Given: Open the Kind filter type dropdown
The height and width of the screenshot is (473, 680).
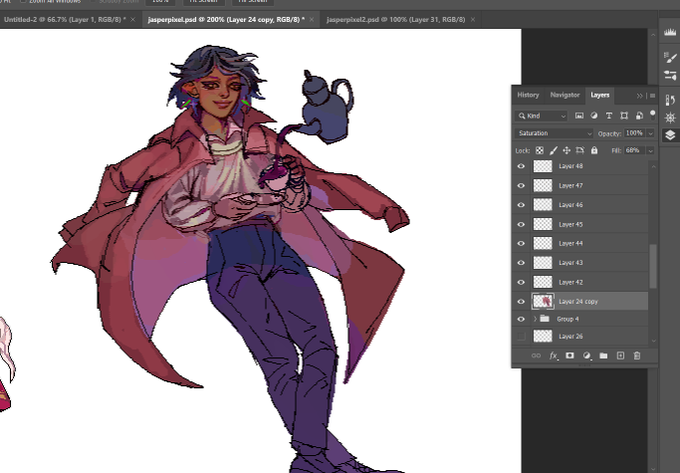Looking at the screenshot, I should click(x=542, y=116).
